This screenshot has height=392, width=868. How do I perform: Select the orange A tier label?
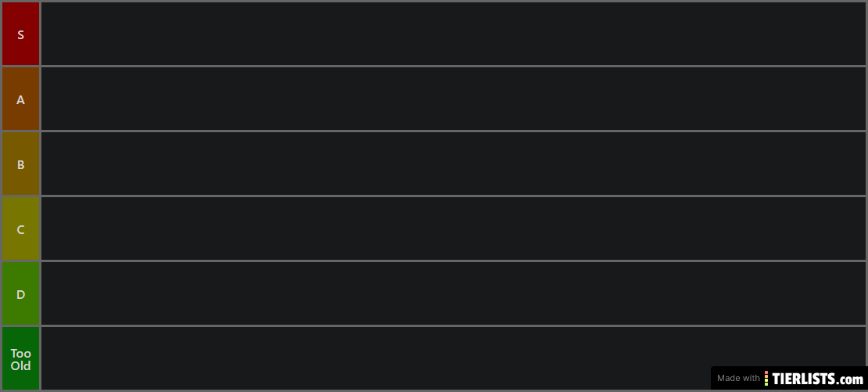click(20, 99)
